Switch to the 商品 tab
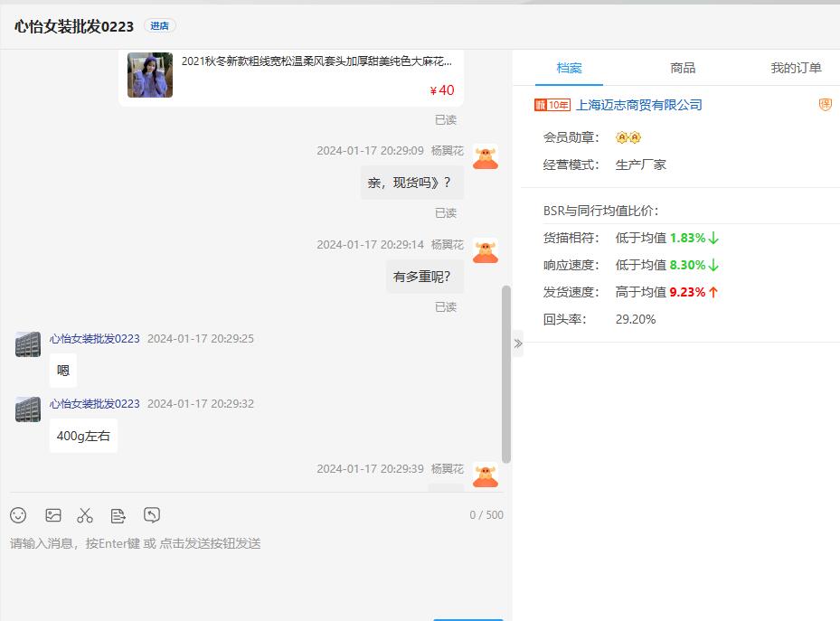840x621 pixels. pyautogui.click(x=683, y=68)
